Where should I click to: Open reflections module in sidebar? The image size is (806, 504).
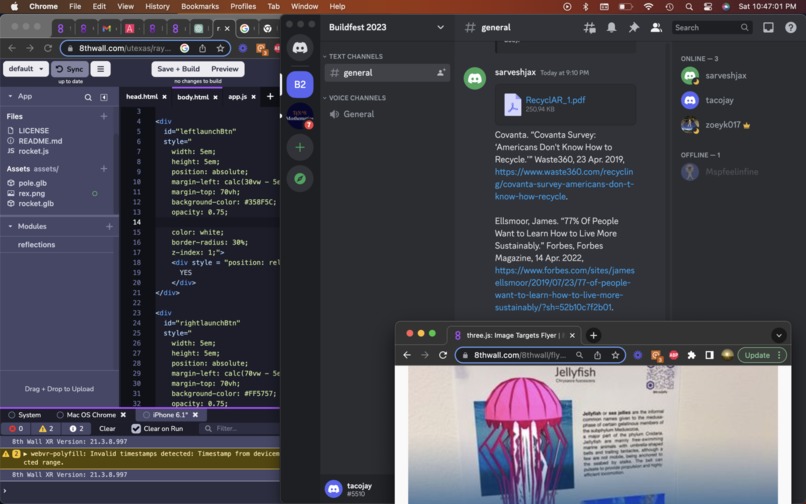[36, 245]
